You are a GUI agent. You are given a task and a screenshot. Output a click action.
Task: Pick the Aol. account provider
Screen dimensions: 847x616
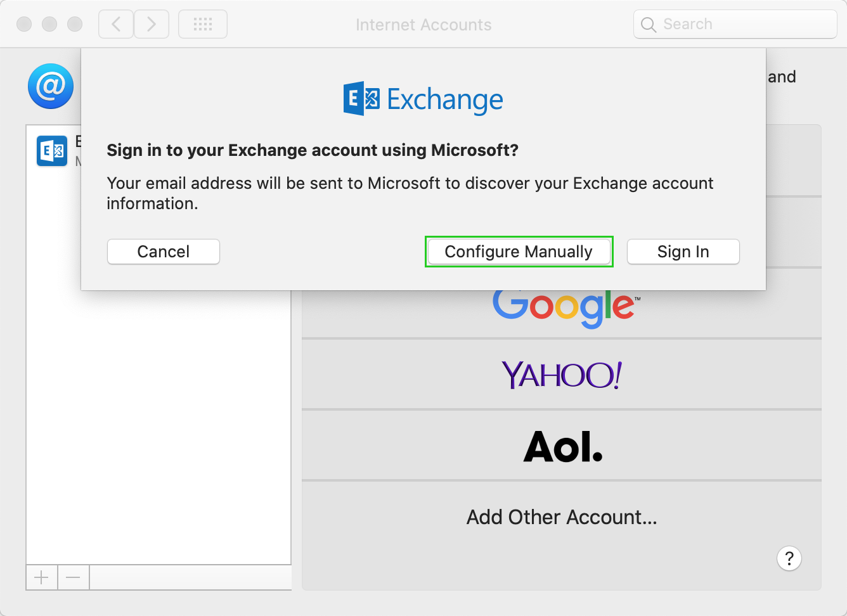point(562,446)
